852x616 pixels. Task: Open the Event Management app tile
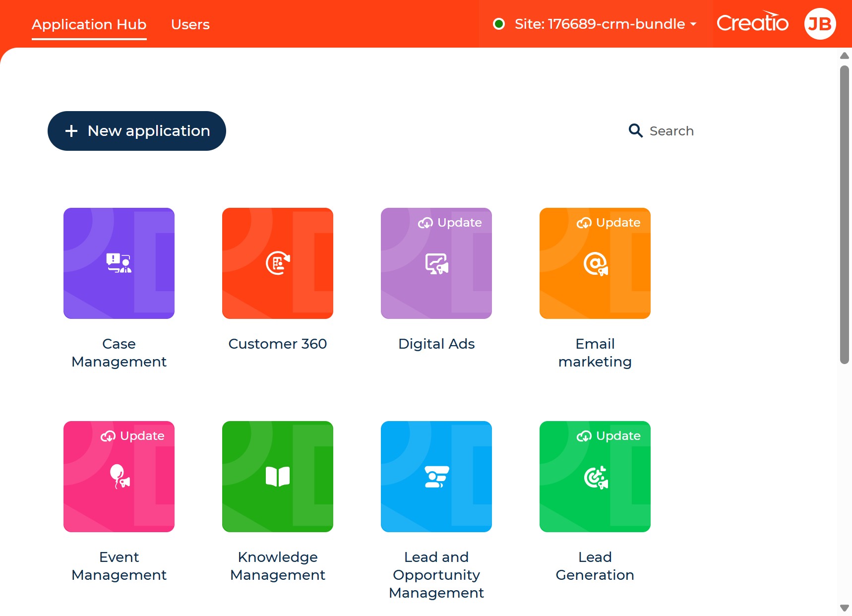coord(119,477)
